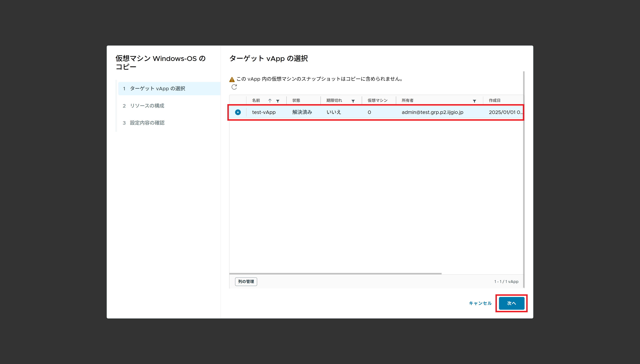Click the 作成日 column header
This screenshot has width=640, height=364.
tap(495, 100)
